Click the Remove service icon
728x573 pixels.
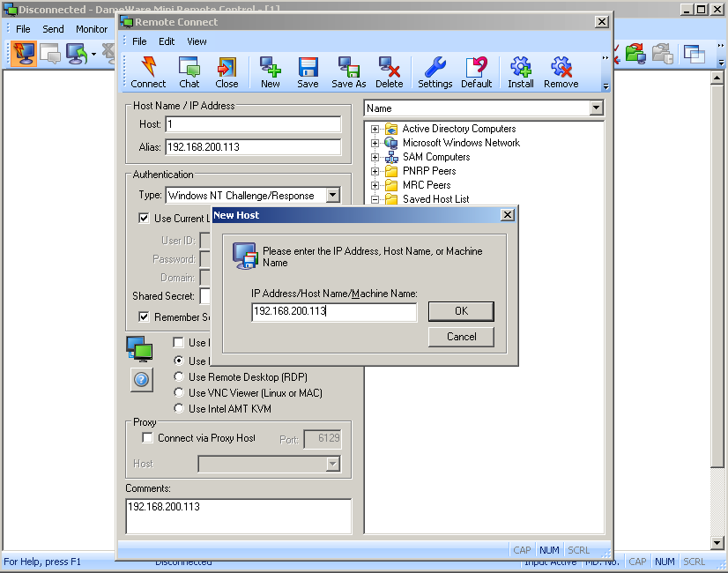561,72
